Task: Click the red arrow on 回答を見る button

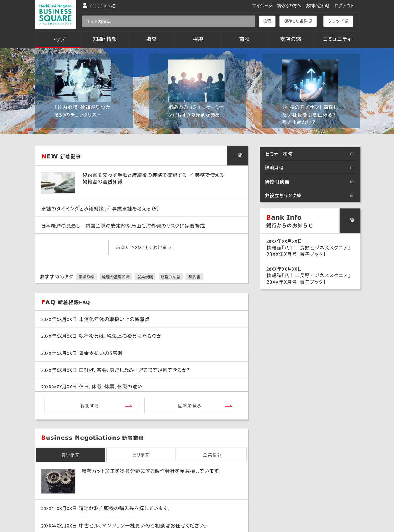Action: click(229, 406)
